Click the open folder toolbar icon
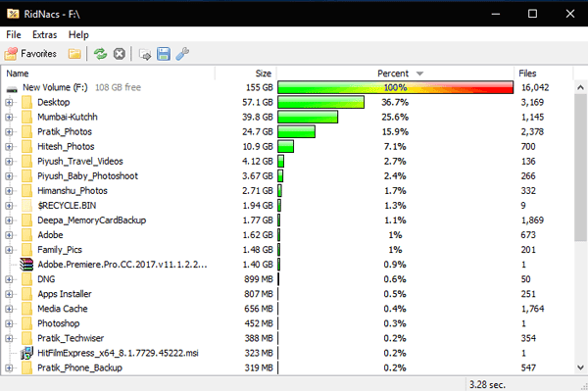This screenshot has height=391, width=588. [x=74, y=54]
